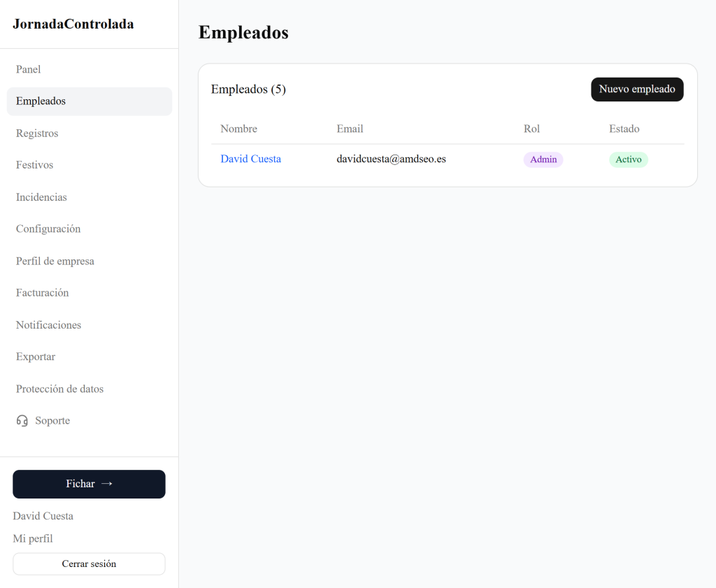This screenshot has width=716, height=588.
Task: Go to Perfil de empresa
Action: [55, 261]
